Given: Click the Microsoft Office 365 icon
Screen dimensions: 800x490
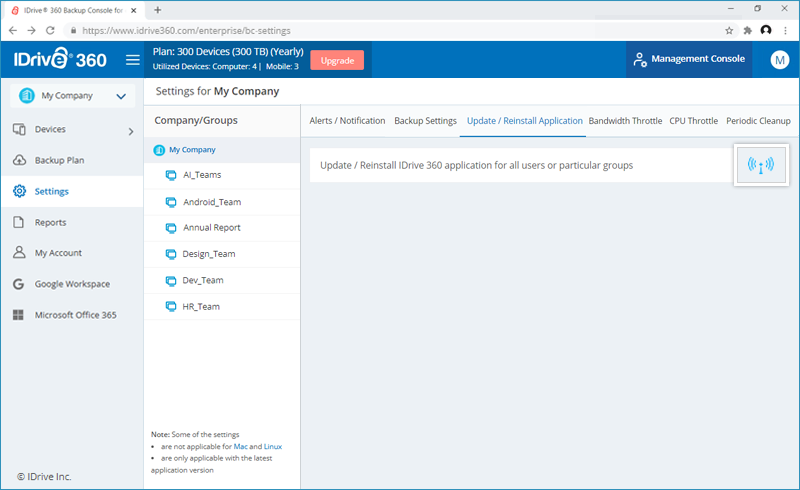Looking at the screenshot, I should pos(18,315).
